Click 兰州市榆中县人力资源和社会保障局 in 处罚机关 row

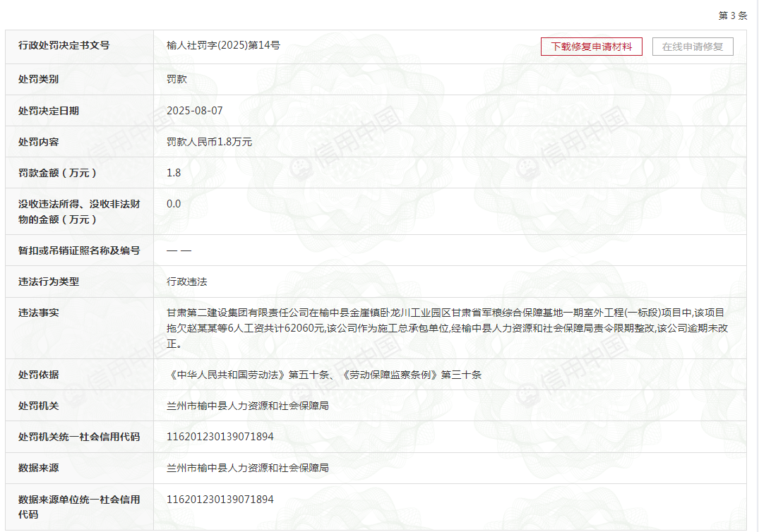point(248,405)
